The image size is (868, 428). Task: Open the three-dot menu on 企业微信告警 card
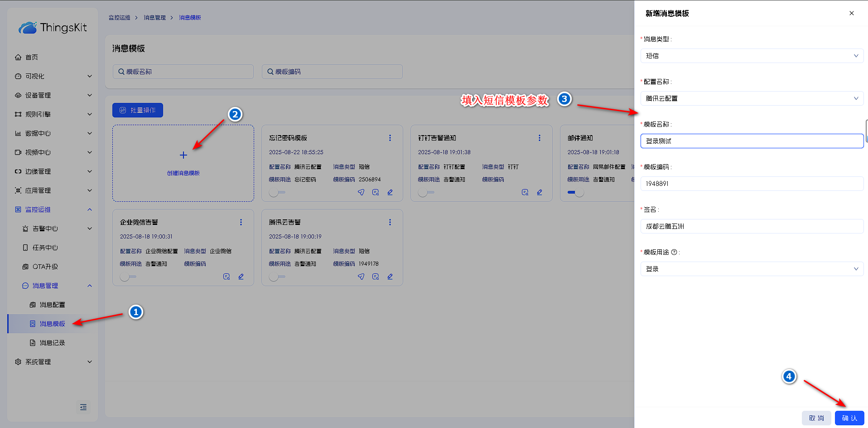click(241, 222)
